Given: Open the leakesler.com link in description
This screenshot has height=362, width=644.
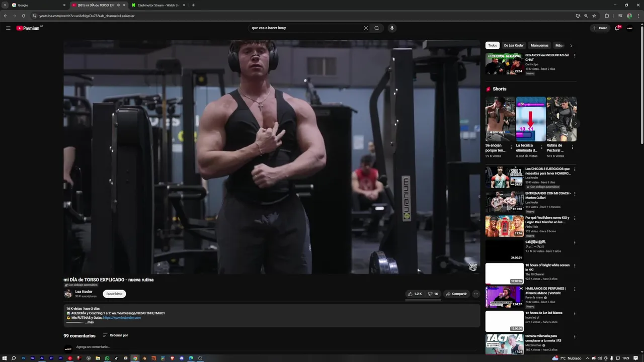Looking at the screenshot, I should point(122,318).
